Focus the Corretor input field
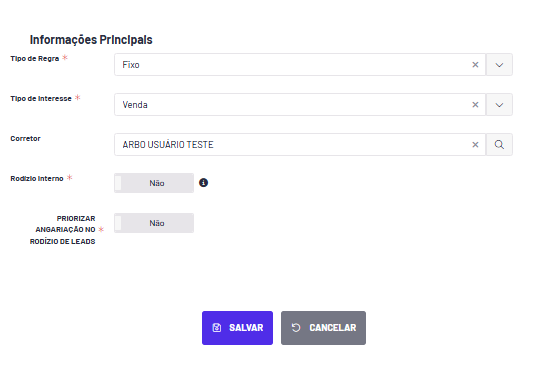 292,144
